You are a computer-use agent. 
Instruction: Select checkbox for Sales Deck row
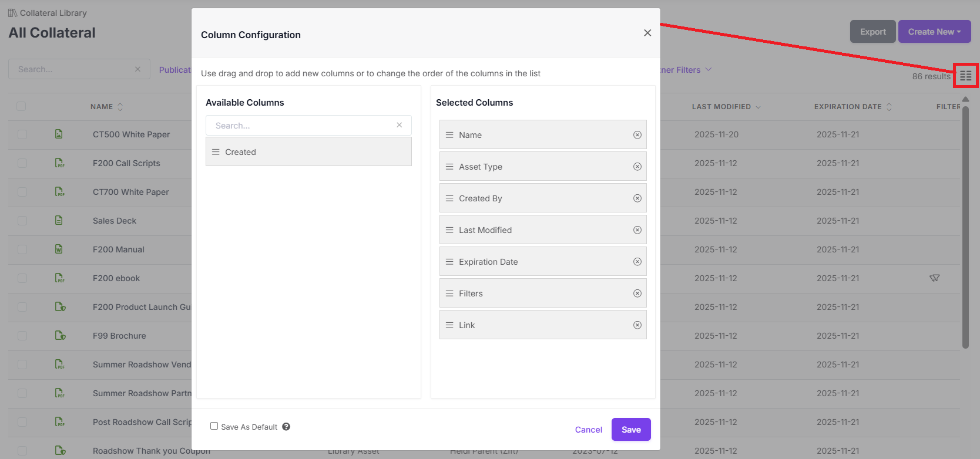(x=22, y=221)
